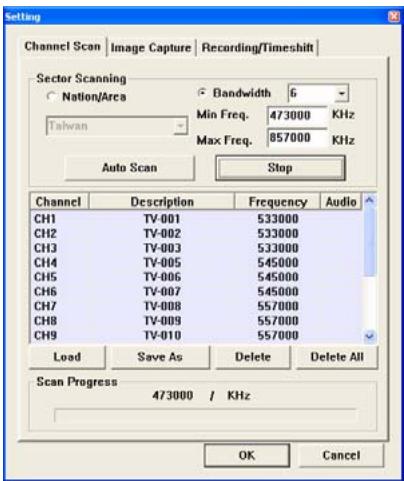
Task: Start the Auto Scan
Action: pos(129,168)
